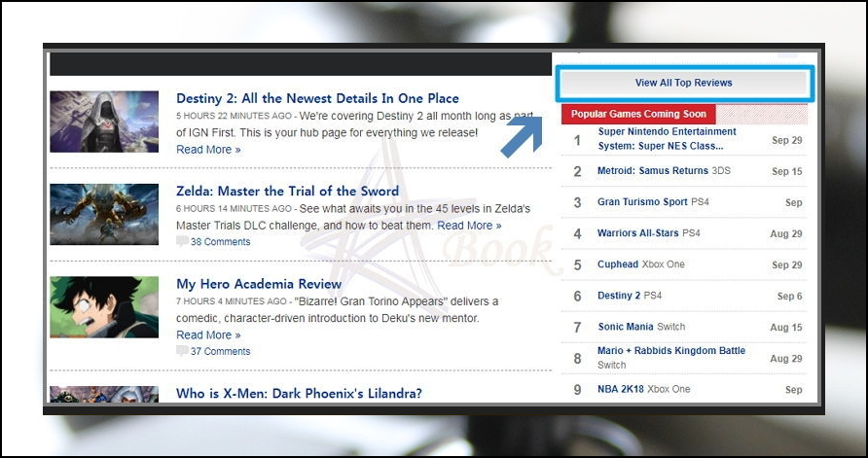Open the Cuphead game link
Screen dimensions: 868x458
[x=618, y=264]
